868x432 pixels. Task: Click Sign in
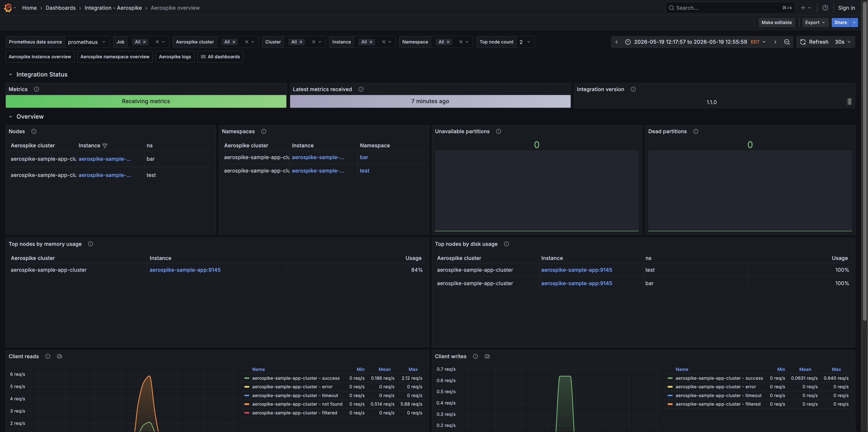click(846, 8)
